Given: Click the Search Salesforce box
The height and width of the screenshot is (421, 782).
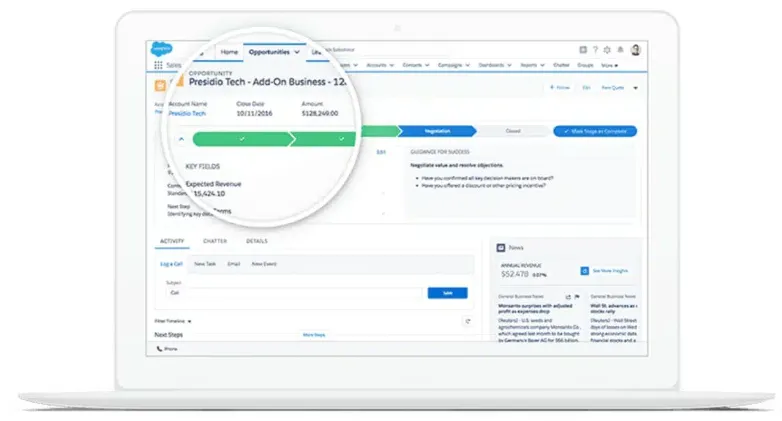Looking at the screenshot, I should 387,50.
